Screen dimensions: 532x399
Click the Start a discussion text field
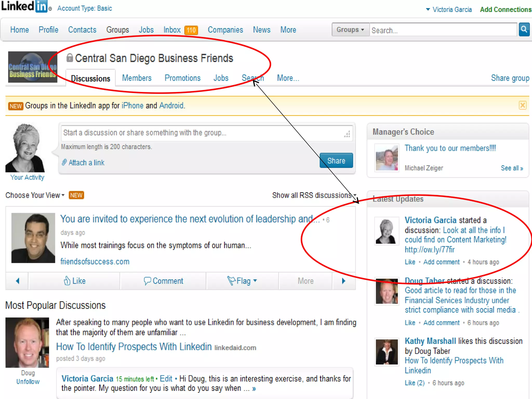pyautogui.click(x=203, y=133)
